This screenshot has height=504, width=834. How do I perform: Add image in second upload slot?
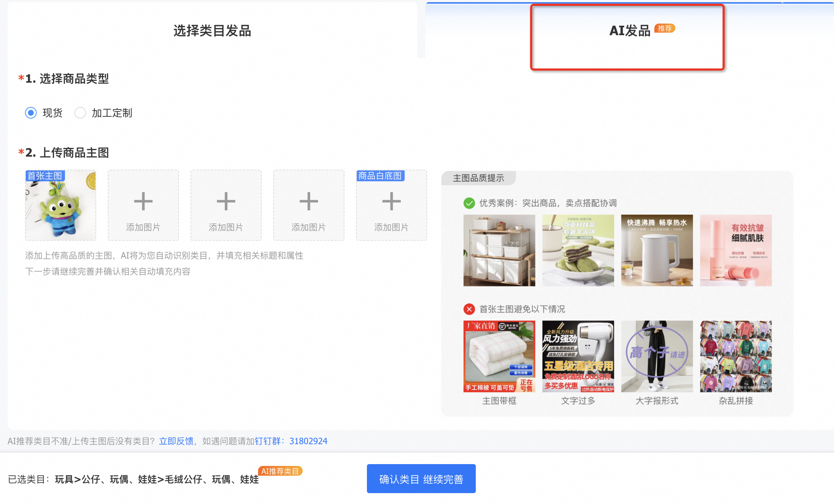tap(143, 206)
